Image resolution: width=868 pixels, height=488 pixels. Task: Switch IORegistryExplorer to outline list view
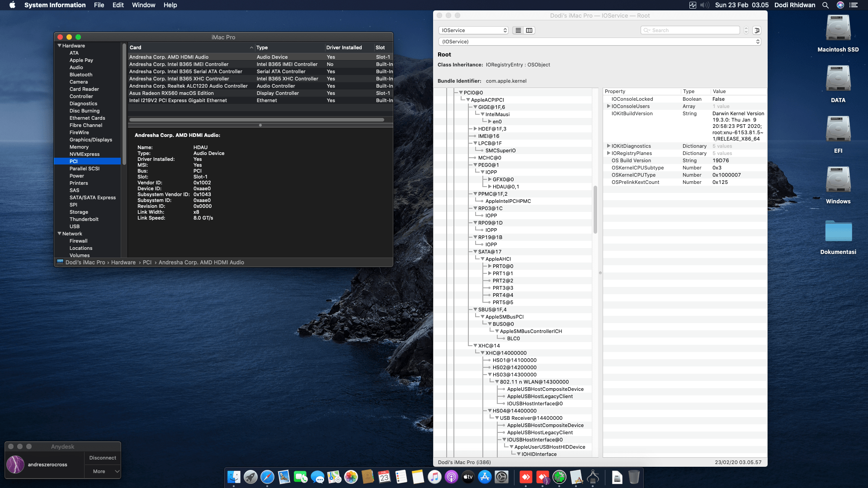point(518,30)
